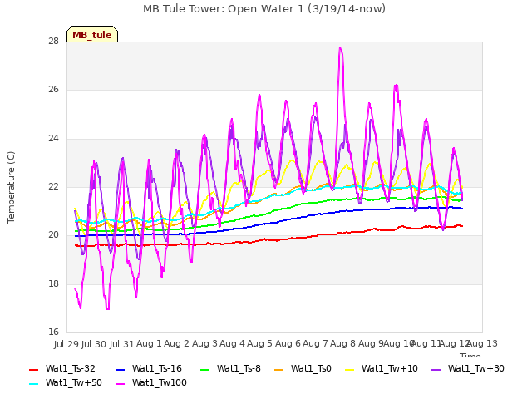This screenshot has height=399, width=532.
Task: Click the Temperature (C) axis label
Action: [11, 187]
